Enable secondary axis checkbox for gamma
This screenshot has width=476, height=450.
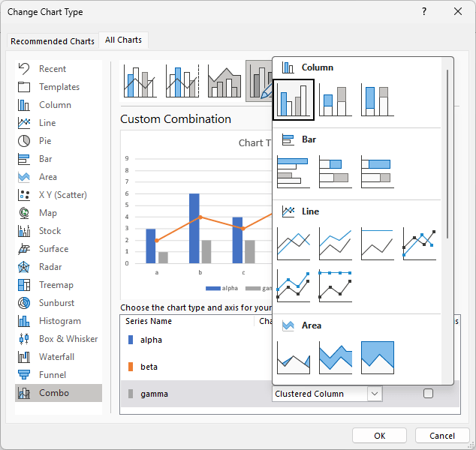(428, 393)
